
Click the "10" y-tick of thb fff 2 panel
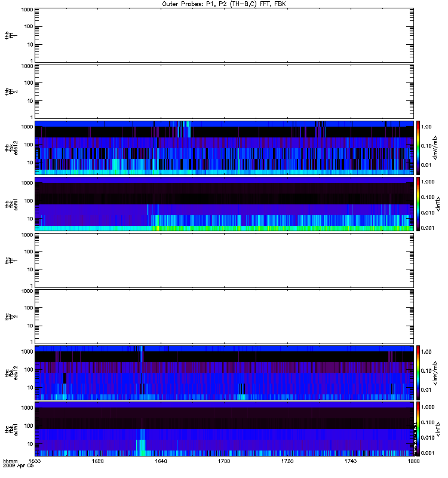[30, 101]
